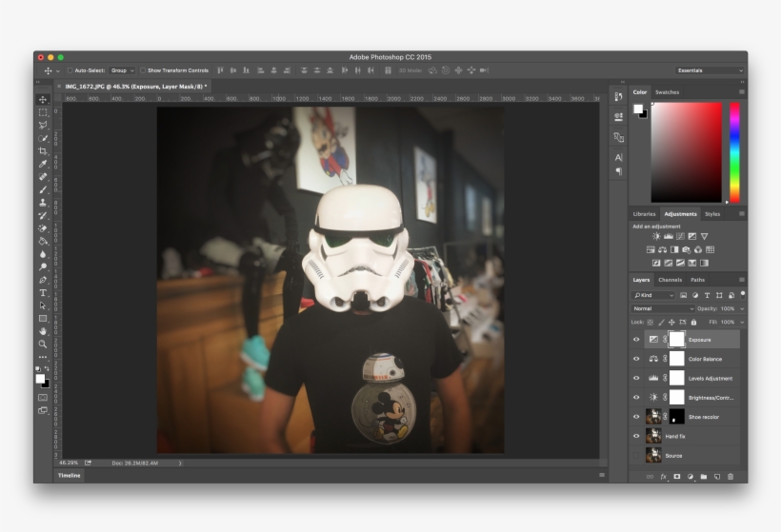Select the Polygonal Lasso tool

pos(43,126)
